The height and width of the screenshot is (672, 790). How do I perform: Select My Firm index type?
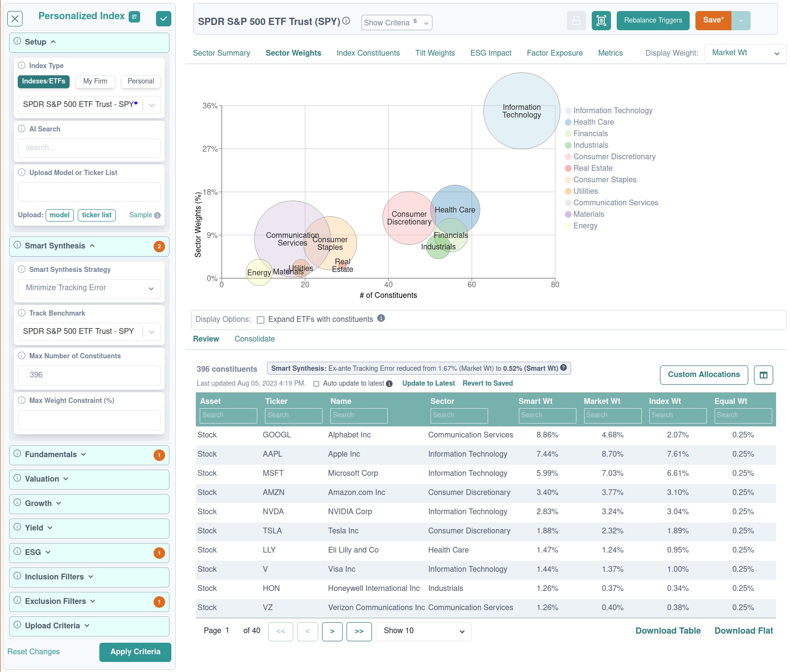point(95,82)
